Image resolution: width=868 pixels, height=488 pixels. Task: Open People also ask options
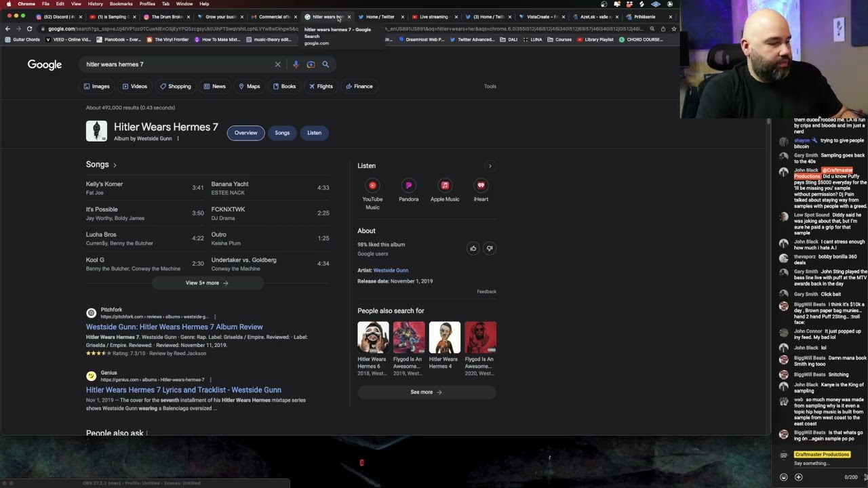pos(146,433)
